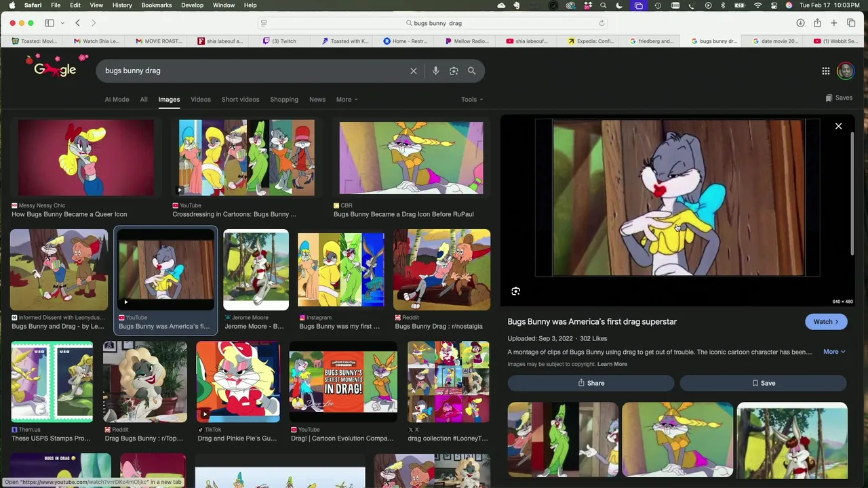The image size is (868, 488).
Task: Open the sidebar options chevron
Action: (x=62, y=23)
